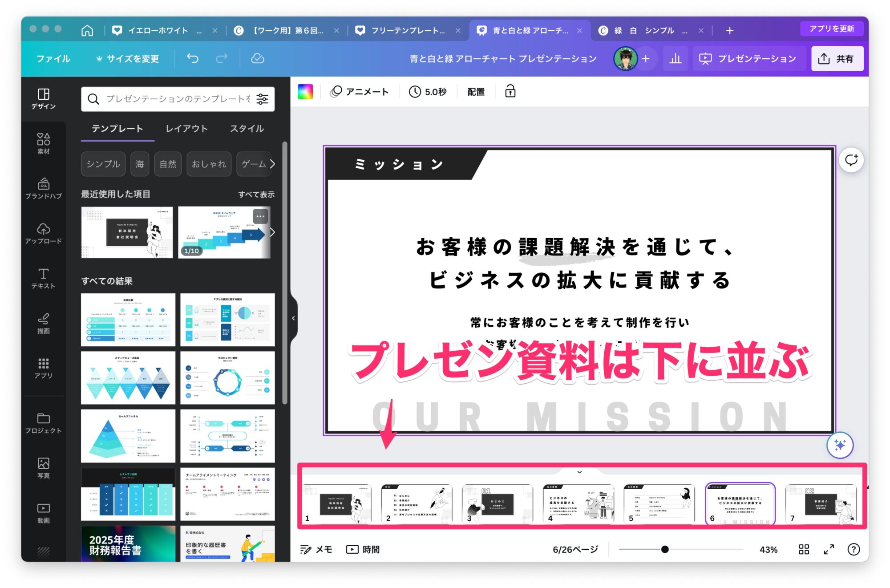Open the 素材 elements panel
This screenshot has width=890, height=588.
pyautogui.click(x=43, y=143)
